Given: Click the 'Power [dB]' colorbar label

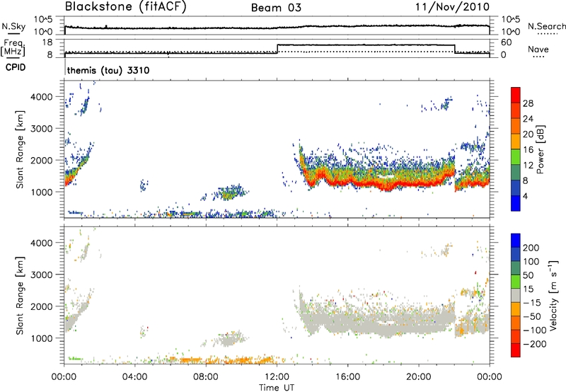Looking at the screenshot, I should [x=541, y=149].
